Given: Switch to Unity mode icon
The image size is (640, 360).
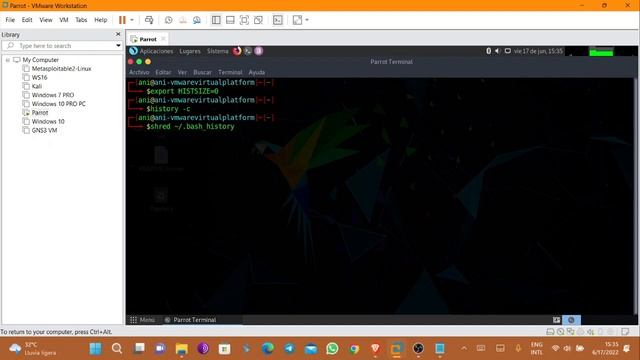Looking at the screenshot, I should (258, 20).
